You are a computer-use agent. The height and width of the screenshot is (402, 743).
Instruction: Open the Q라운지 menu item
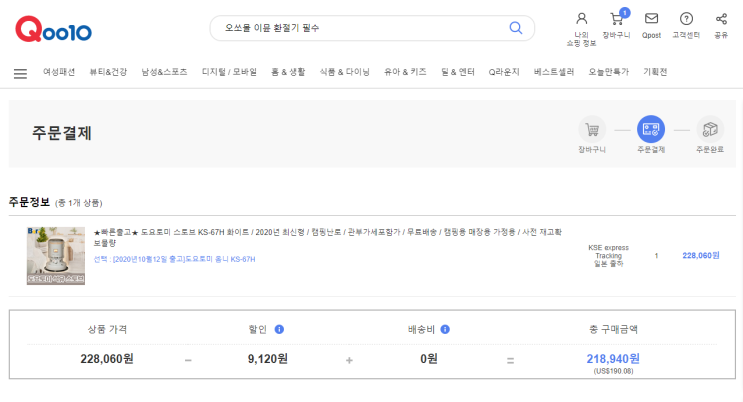tap(504, 72)
